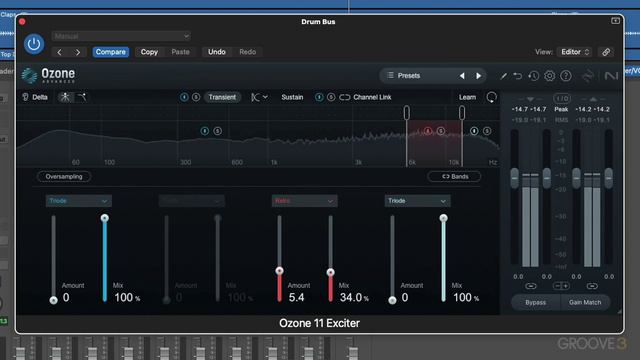This screenshot has height=360, width=640.
Task: Click the link icon below output meters
Action: 592,286
